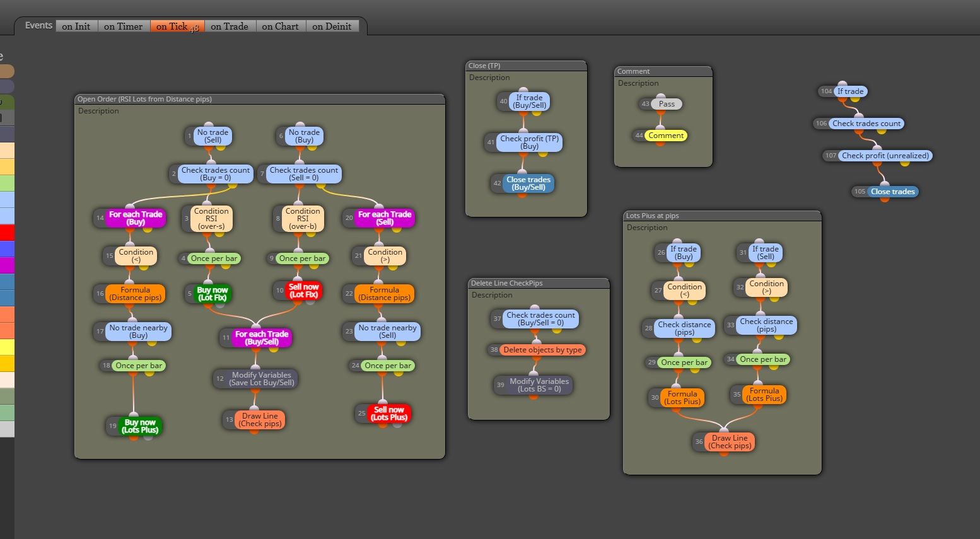Click the Modify Variables (Lots BS = 0) block

coord(539,385)
